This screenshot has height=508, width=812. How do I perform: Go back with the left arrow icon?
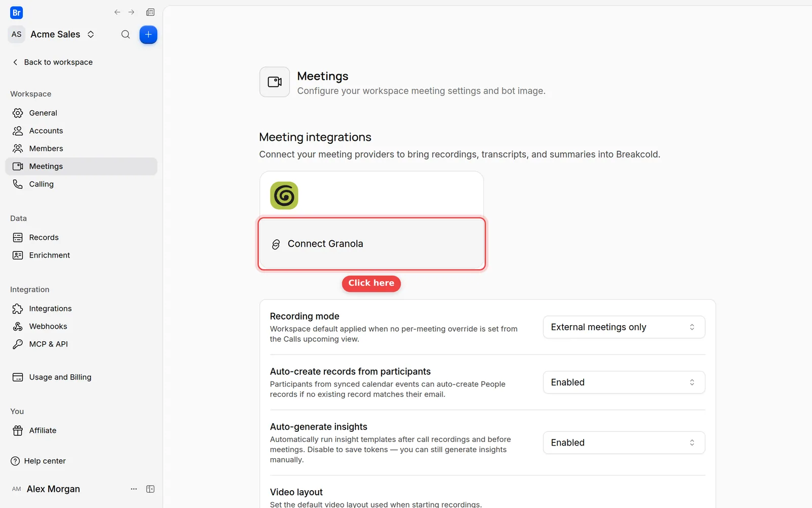(117, 12)
